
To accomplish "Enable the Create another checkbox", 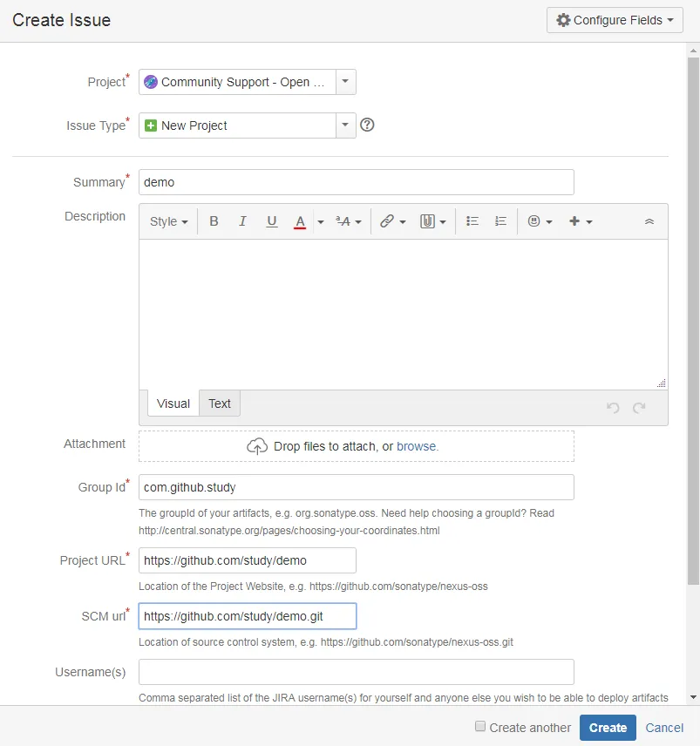I will [480, 726].
